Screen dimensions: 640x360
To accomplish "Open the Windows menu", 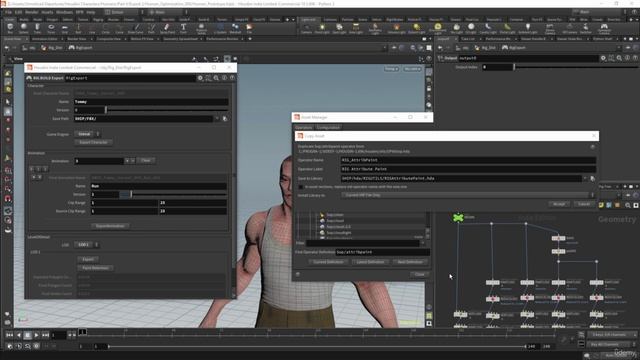I will pyautogui.click(x=64, y=12).
